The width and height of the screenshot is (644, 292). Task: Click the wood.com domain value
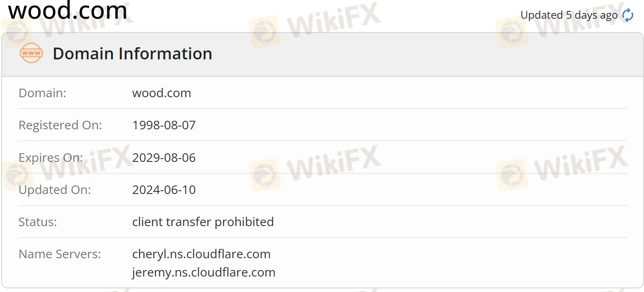tap(161, 93)
